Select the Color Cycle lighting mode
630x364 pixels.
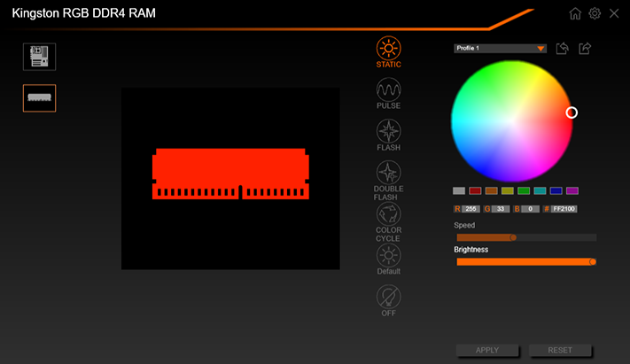(x=388, y=222)
